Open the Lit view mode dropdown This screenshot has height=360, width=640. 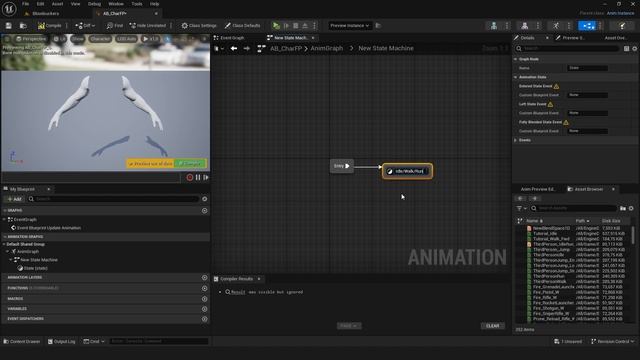coord(60,39)
